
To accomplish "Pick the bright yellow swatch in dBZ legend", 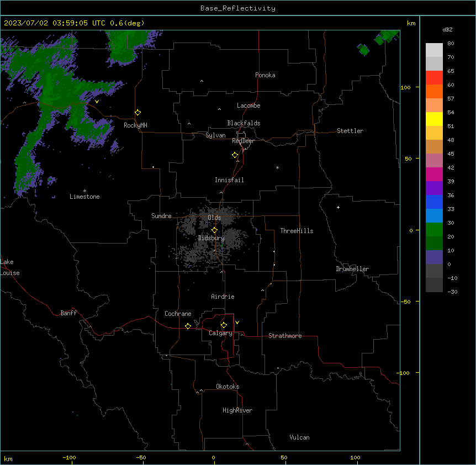I will pos(434,119).
